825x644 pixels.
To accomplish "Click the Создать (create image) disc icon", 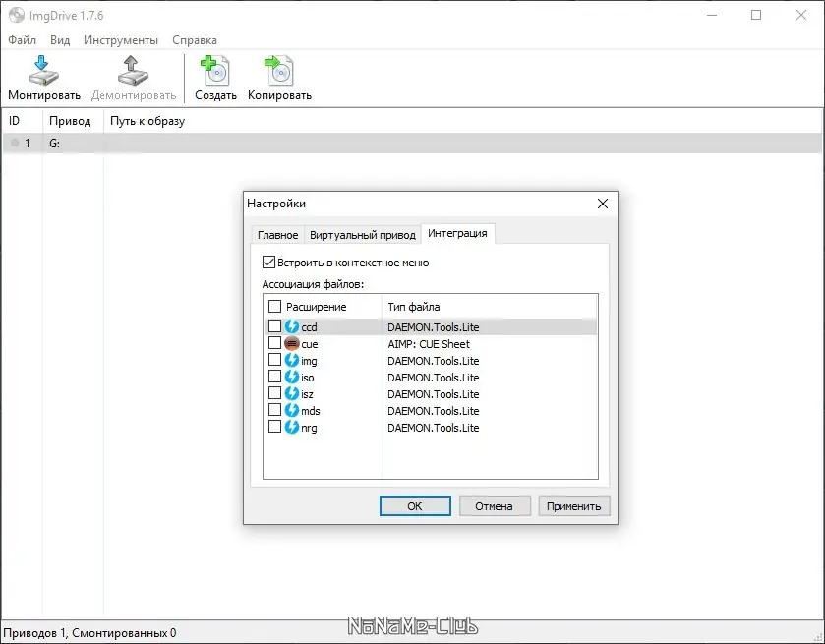I will click(214, 71).
